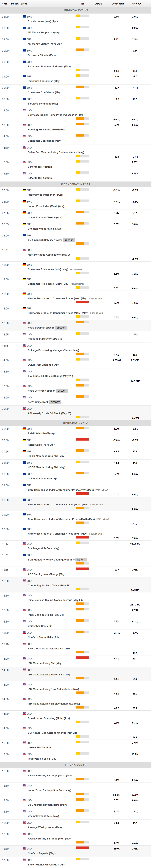Open the REPORT badge for Fed's Beige Book
This screenshot has width=152, height=868.
(55, 402)
